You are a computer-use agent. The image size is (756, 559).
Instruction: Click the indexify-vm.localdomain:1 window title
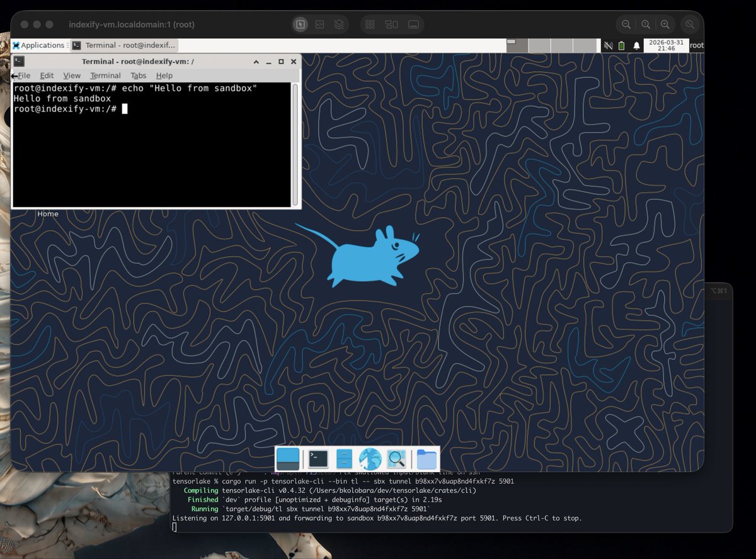pyautogui.click(x=132, y=25)
